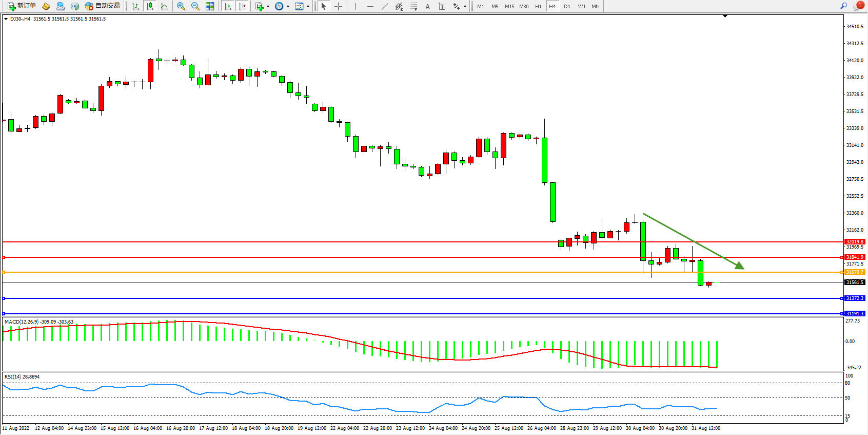This screenshot has width=868, height=435.
Task: Toggle AutoTrading (自动交易) button
Action: pyautogui.click(x=103, y=6)
